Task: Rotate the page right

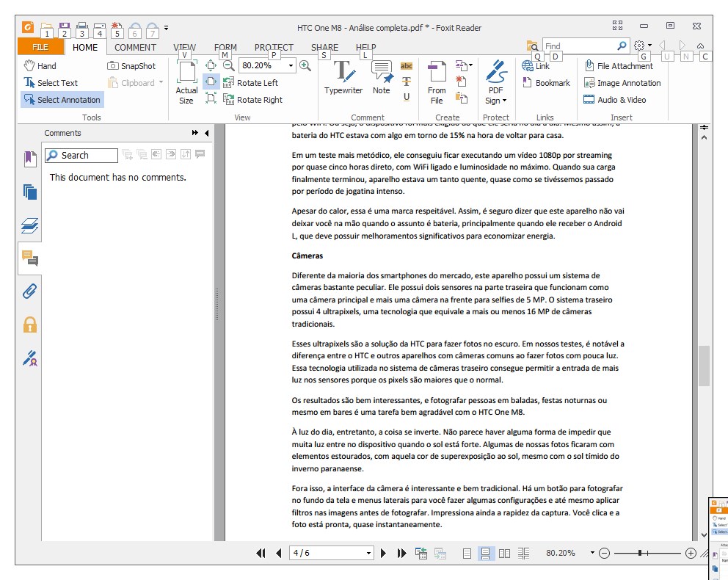Action: (253, 100)
